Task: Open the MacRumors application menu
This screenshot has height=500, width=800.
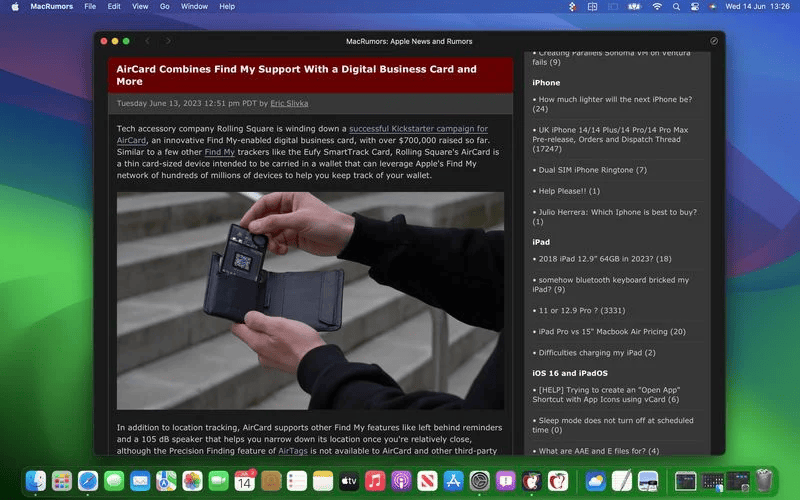Action: pos(51,6)
